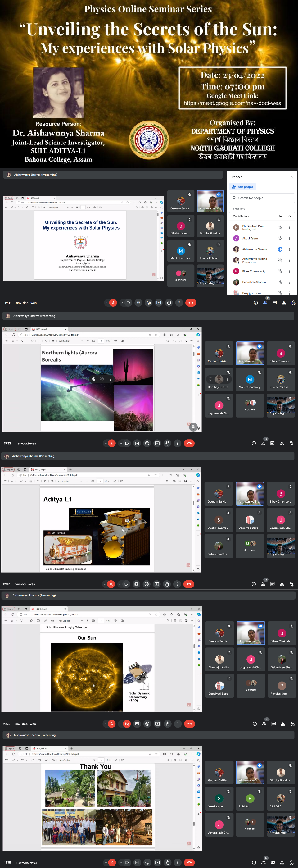Click the pin icon on Dhrubajit Kalita's tile
This screenshot has height=868, width=298.
coord(210,379)
